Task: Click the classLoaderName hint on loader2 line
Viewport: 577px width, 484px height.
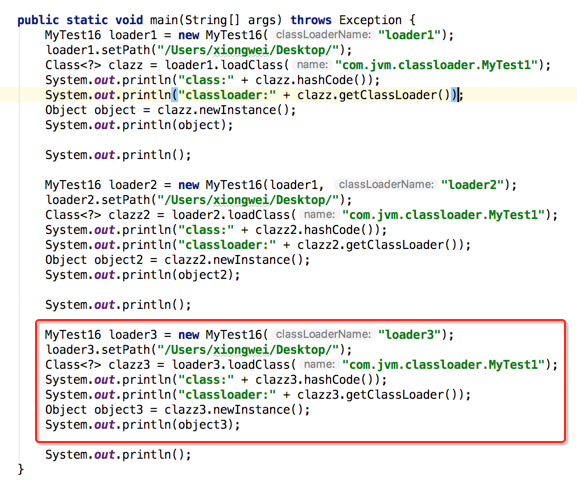Action: click(386, 184)
